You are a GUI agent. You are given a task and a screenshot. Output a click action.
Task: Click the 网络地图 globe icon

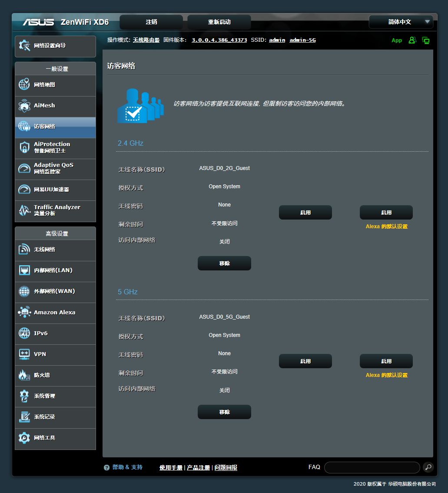[24, 85]
